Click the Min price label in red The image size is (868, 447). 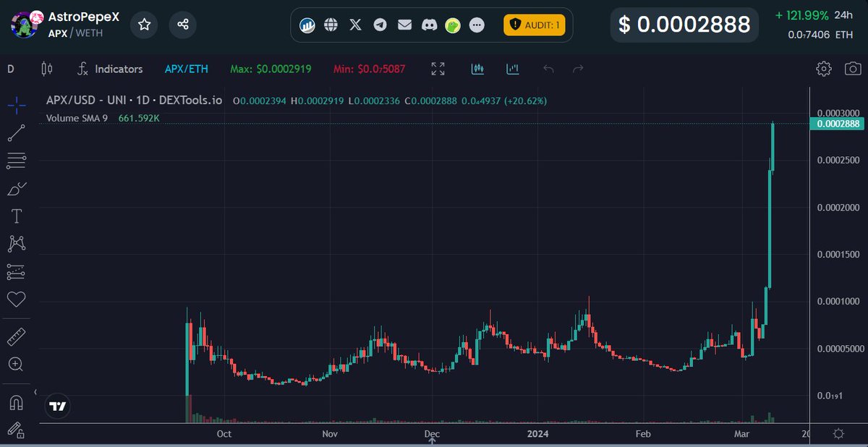pyautogui.click(x=370, y=69)
